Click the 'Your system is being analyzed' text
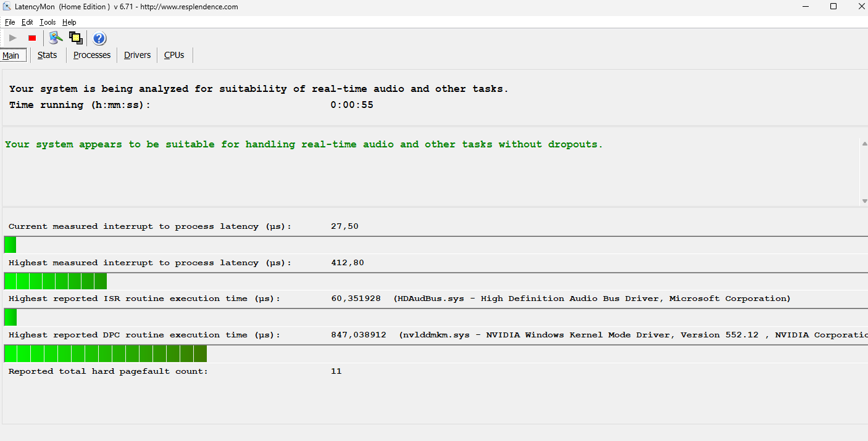 (x=259, y=89)
